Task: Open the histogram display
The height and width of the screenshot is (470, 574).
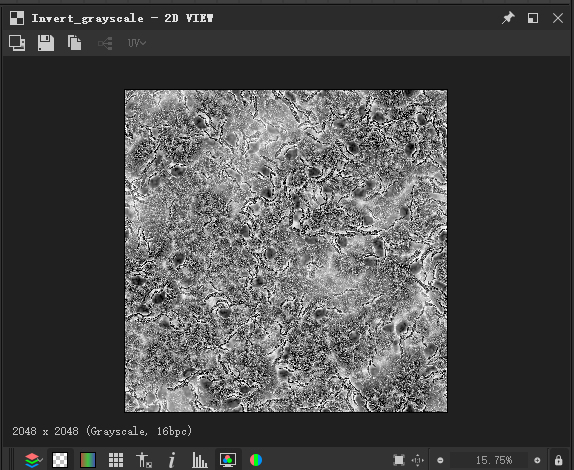Action: click(x=200, y=460)
